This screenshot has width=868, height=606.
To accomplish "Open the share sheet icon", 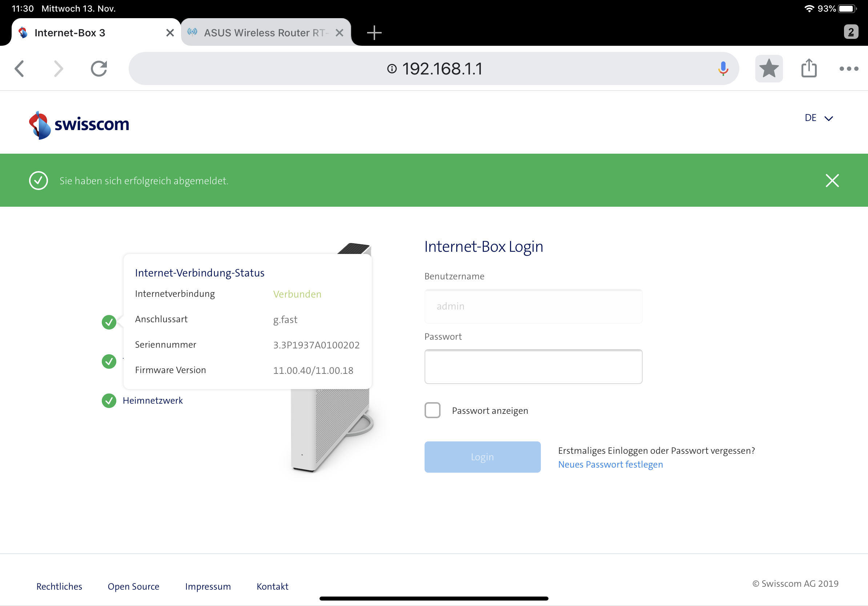I will tap(809, 69).
